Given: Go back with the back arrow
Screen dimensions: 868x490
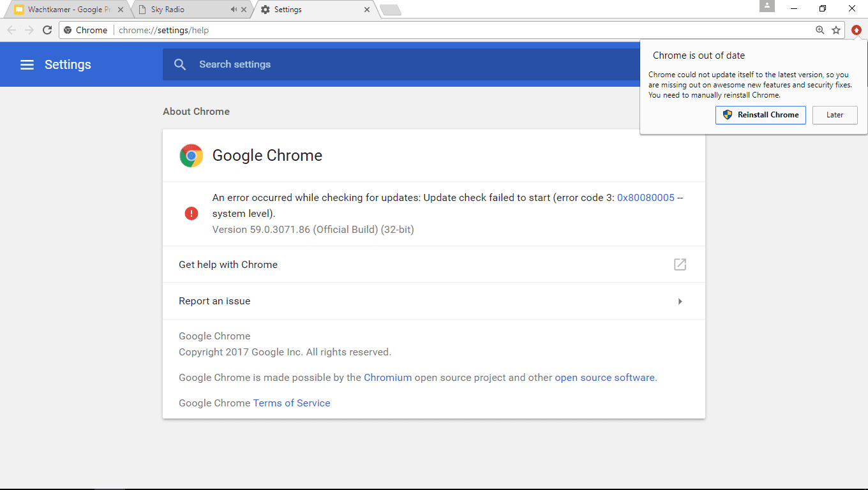Looking at the screenshot, I should [11, 30].
